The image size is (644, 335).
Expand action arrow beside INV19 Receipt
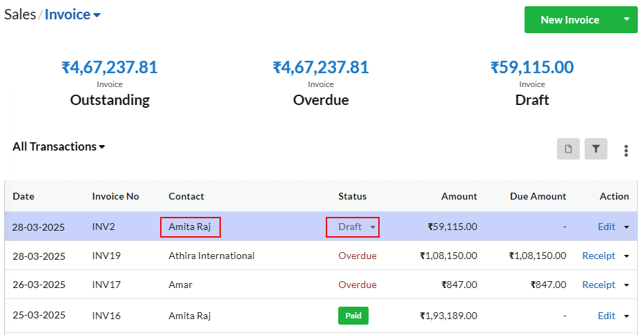click(x=626, y=256)
